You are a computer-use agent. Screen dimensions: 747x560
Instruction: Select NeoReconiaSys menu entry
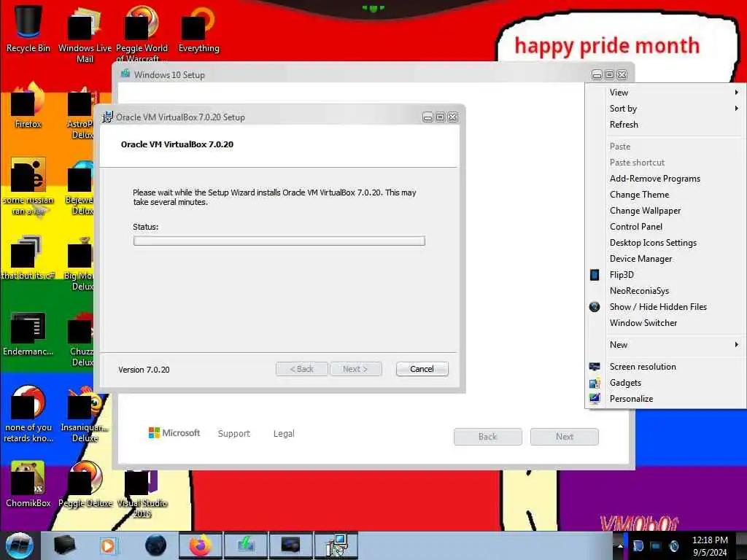[x=665, y=291]
